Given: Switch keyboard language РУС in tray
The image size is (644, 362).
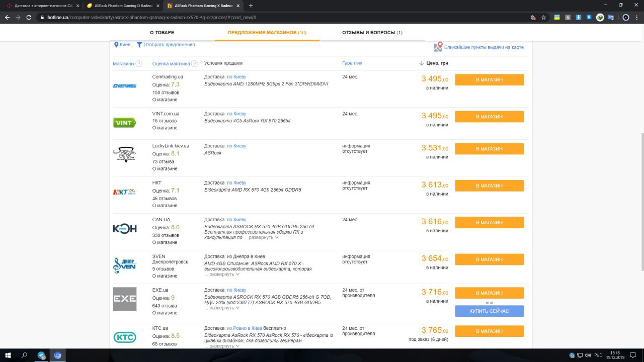Looking at the screenshot, I should coord(598,355).
